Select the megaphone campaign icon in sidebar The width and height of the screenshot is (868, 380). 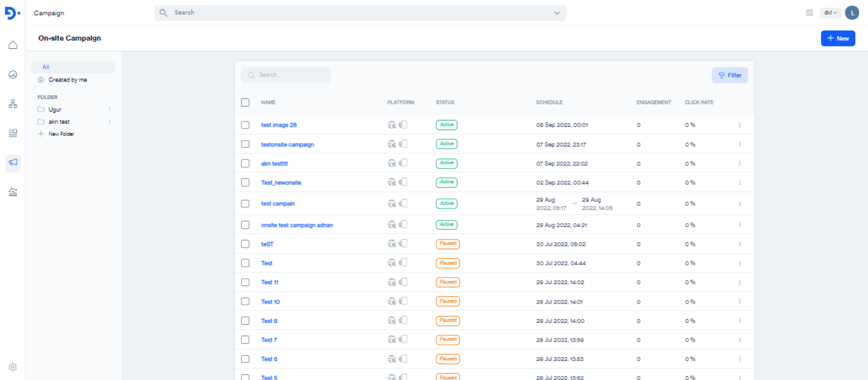pos(13,162)
